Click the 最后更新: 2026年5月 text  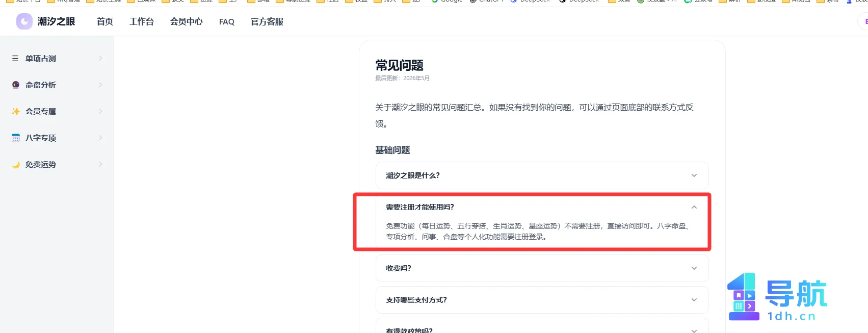(x=403, y=78)
